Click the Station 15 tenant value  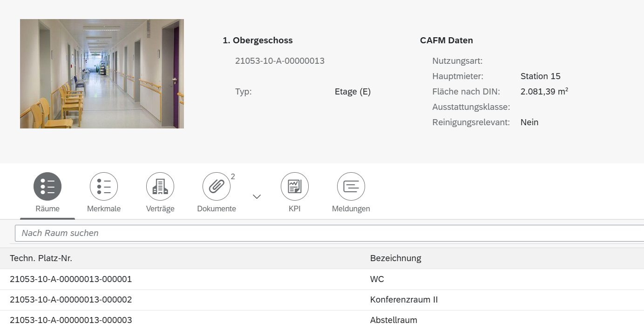click(x=540, y=76)
